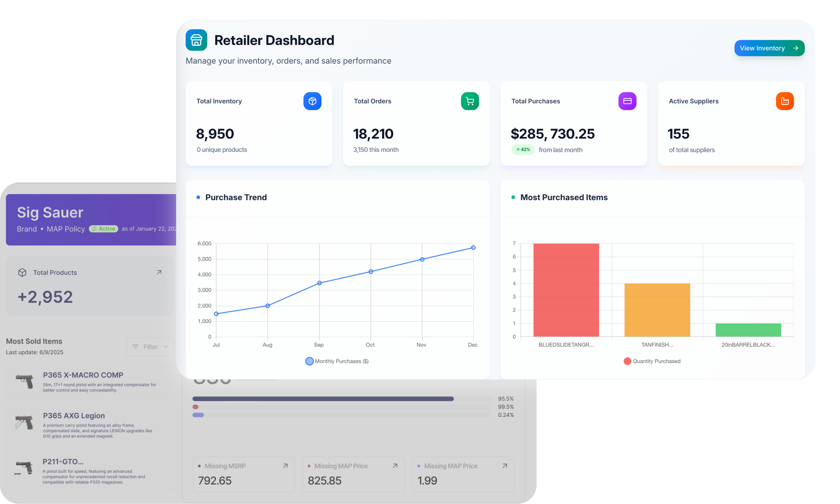Screen dimensions: 840x504
Task: Expand the Filter chevron arrow
Action: click(x=166, y=347)
